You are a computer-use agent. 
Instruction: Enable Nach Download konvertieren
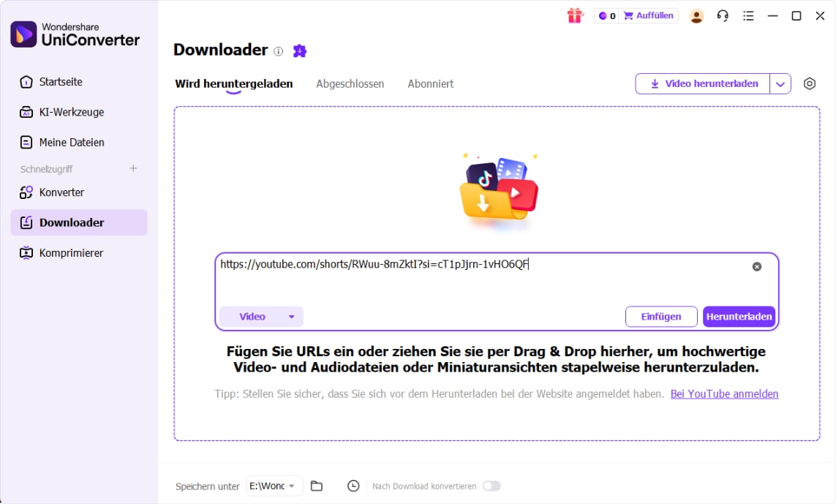click(x=492, y=486)
